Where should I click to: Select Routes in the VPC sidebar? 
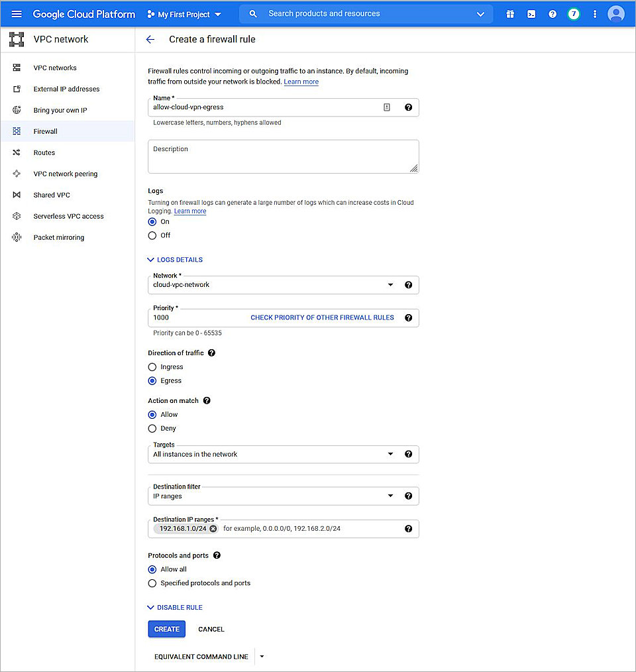point(44,152)
